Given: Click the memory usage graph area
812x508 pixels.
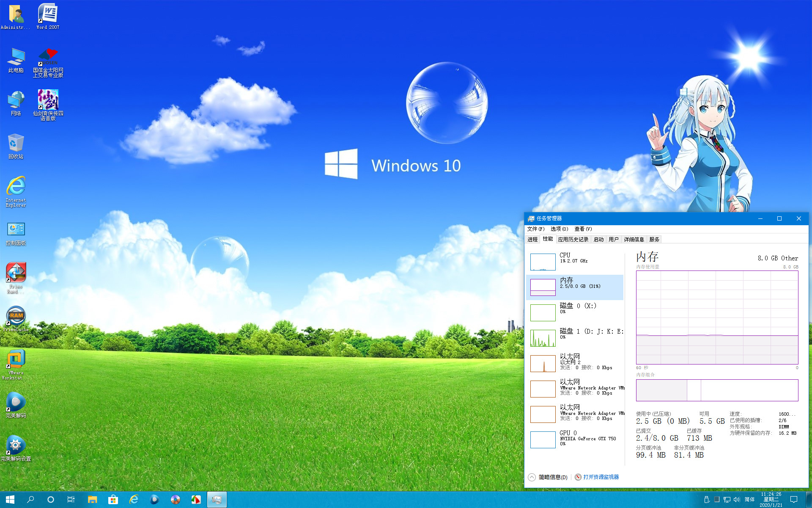Looking at the screenshot, I should [x=717, y=317].
